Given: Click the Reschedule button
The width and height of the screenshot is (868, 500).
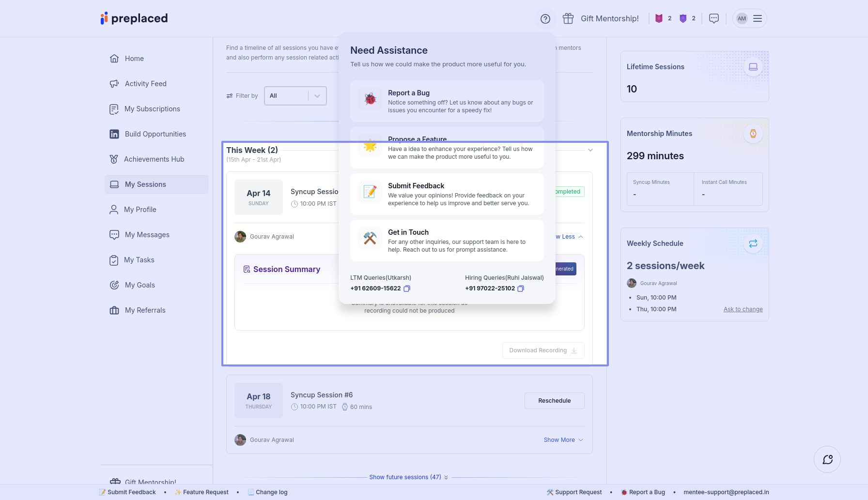Looking at the screenshot, I should (x=554, y=401).
